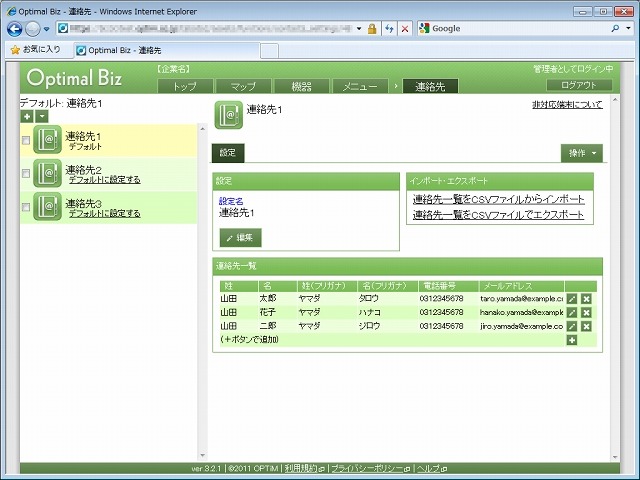Set 連絡先2 as default via its link

pyautogui.click(x=104, y=180)
